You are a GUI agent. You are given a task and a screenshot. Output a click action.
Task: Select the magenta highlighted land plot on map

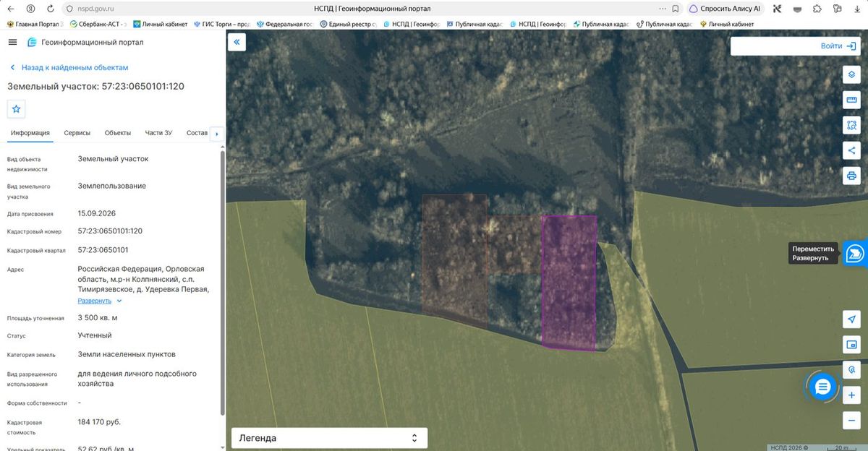(x=569, y=282)
